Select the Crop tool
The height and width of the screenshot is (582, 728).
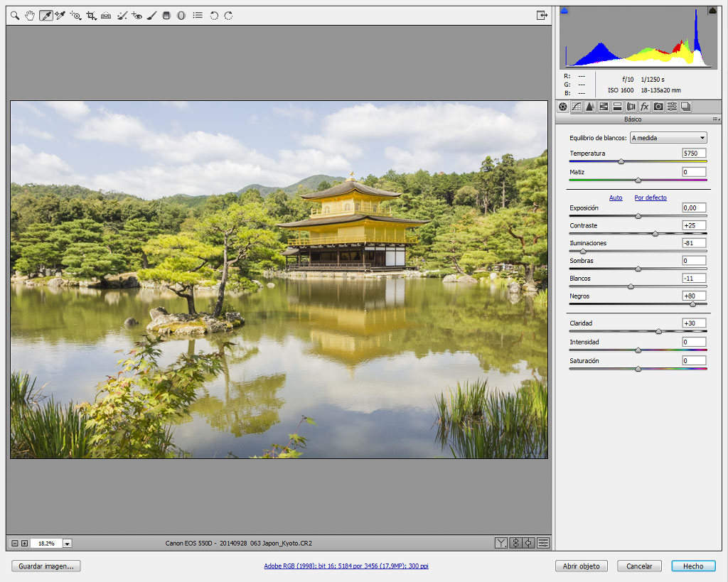click(91, 16)
